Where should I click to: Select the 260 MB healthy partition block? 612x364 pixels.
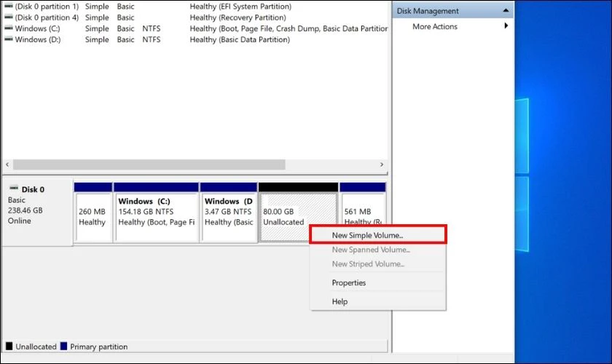point(93,216)
